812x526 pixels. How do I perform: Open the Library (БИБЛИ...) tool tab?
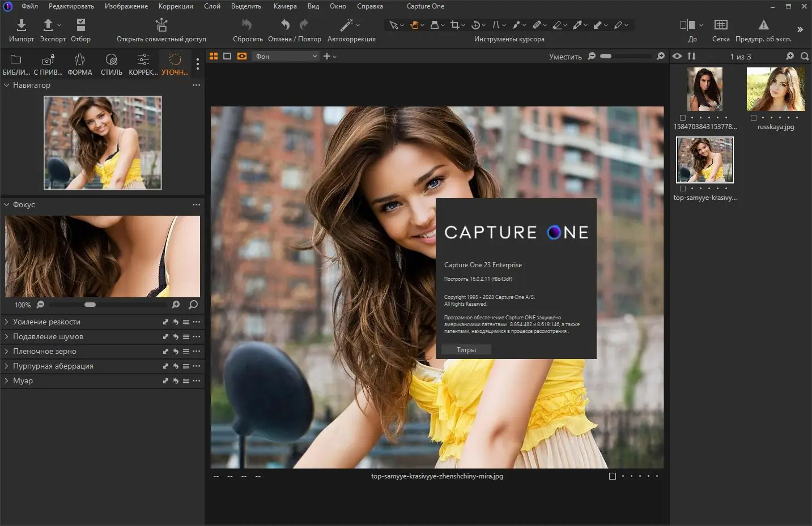coord(16,60)
